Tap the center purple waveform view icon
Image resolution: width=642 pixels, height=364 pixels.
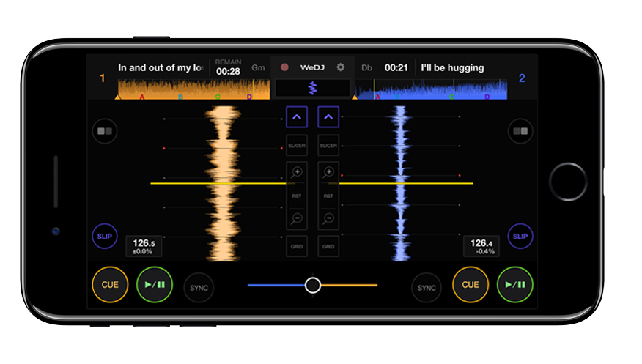tap(312, 88)
